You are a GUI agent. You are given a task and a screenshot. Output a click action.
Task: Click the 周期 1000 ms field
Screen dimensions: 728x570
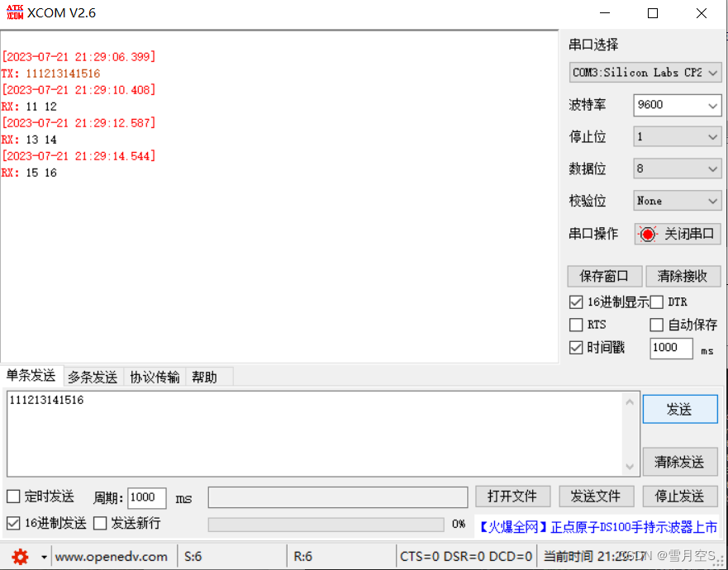coord(147,498)
